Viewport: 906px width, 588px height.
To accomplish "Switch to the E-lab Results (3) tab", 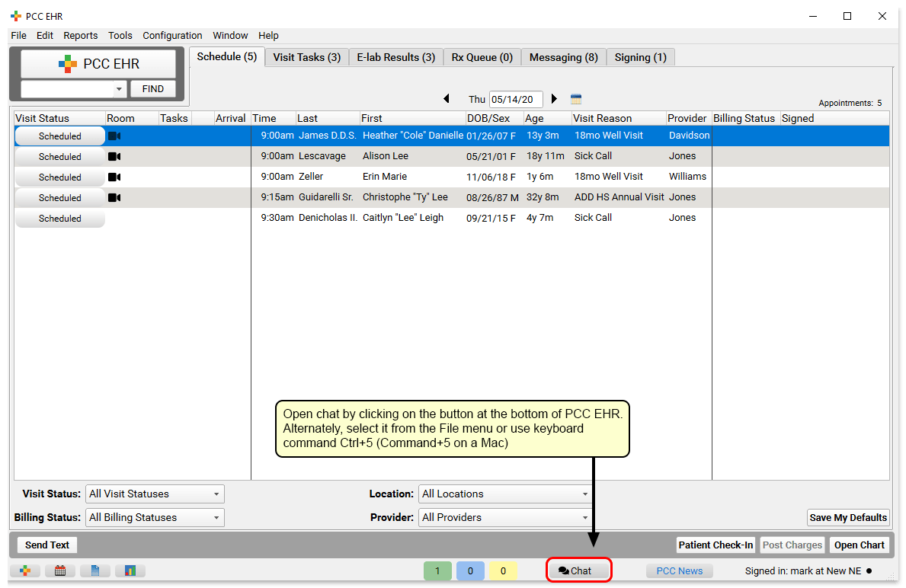I will pos(395,57).
